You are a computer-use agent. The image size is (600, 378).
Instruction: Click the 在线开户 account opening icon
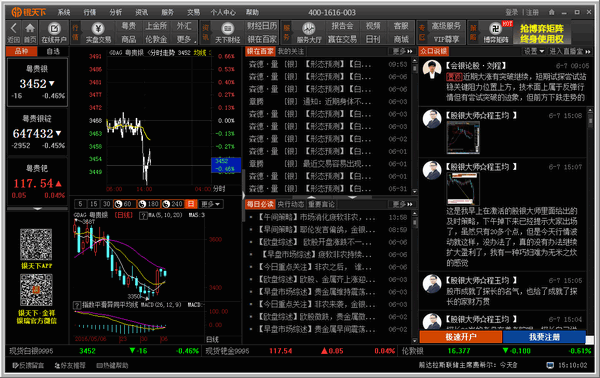point(54,32)
